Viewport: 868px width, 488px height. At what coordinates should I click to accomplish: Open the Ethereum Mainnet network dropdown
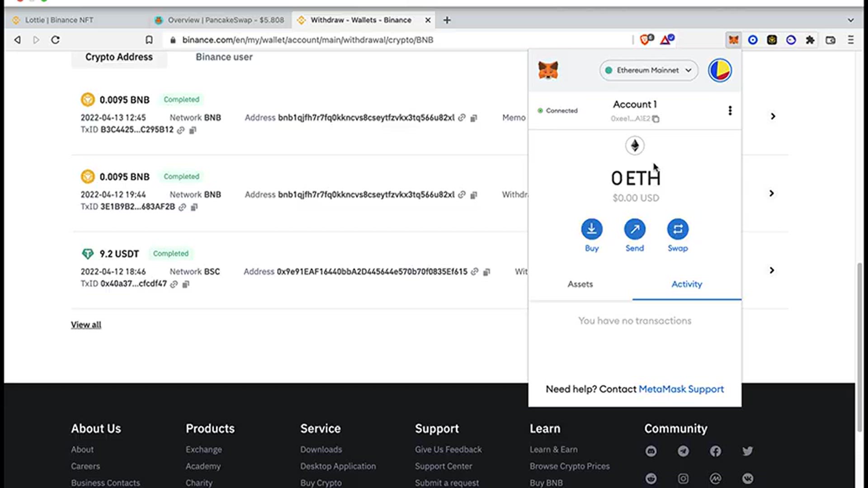pyautogui.click(x=649, y=70)
